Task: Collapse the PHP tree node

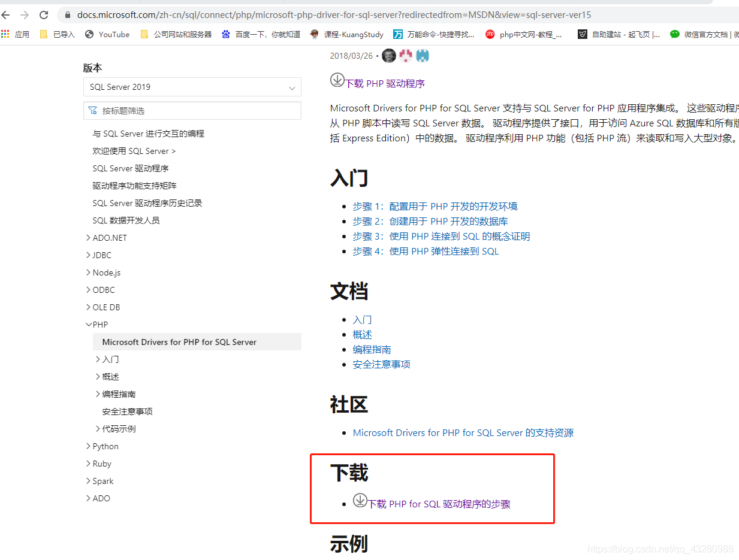Action: click(89, 325)
